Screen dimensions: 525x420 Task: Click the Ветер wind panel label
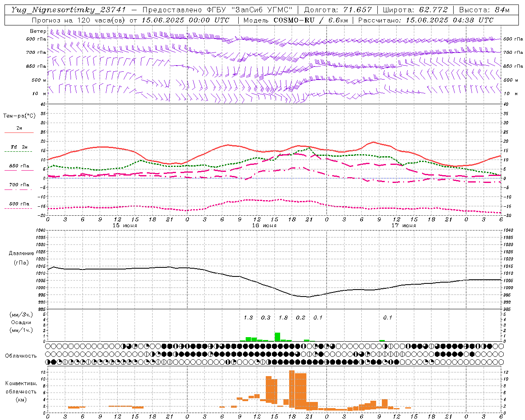coord(38,31)
